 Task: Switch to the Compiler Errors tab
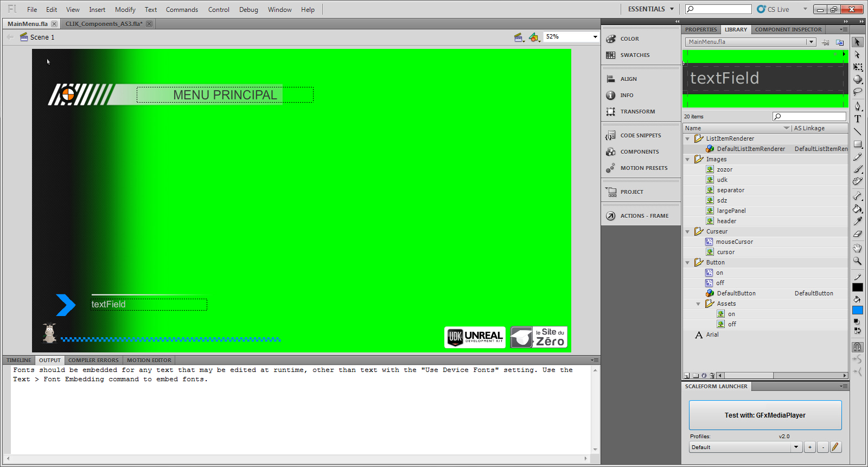pyautogui.click(x=93, y=360)
